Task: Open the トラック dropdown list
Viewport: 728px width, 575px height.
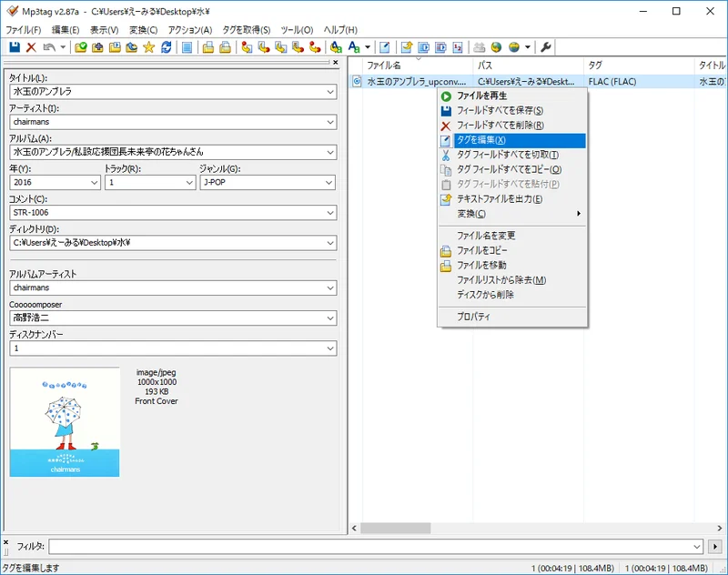Action: 187,183
